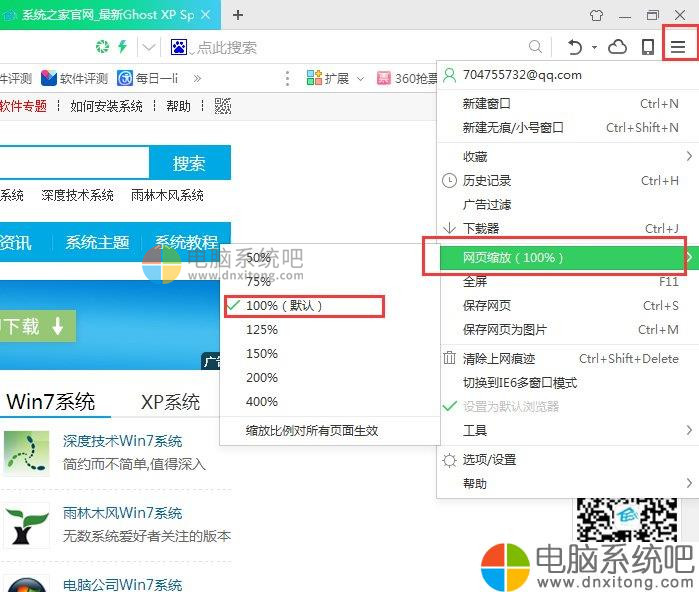Expand the 工具 submenu
The image size is (699, 592).
tap(567, 431)
